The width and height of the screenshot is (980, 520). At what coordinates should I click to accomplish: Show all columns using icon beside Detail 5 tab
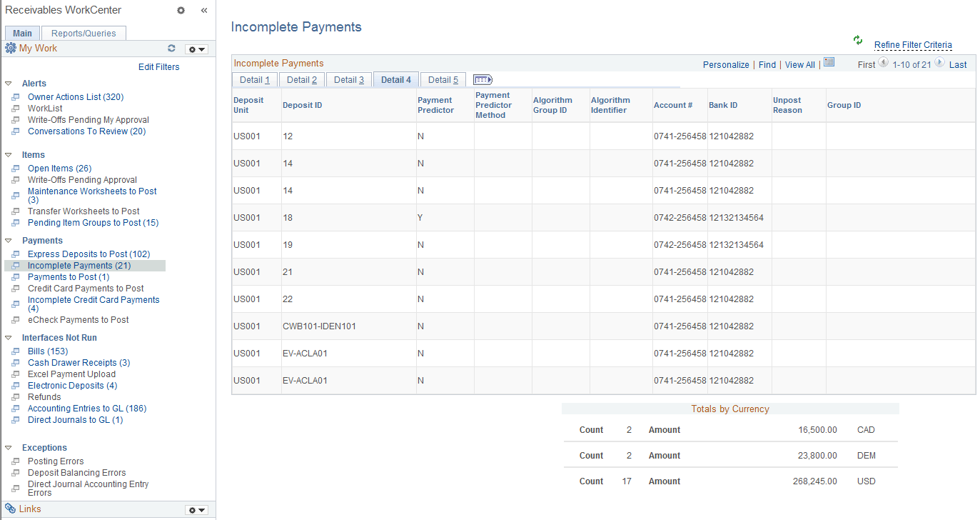(483, 79)
